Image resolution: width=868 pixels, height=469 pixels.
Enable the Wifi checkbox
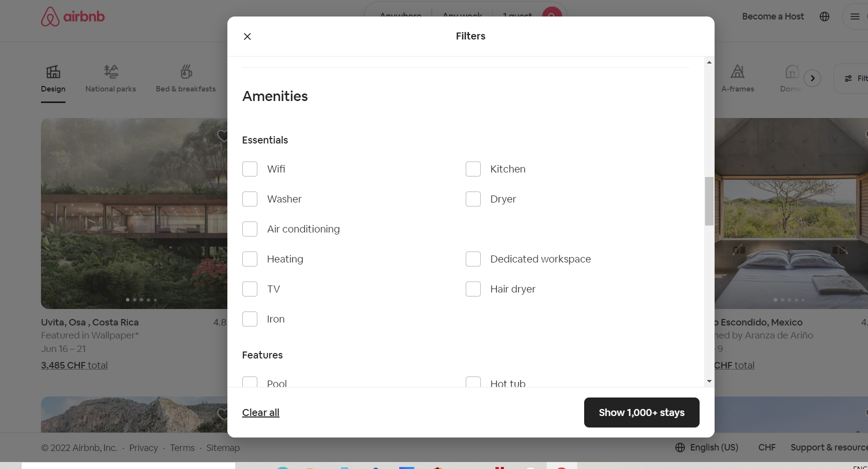[250, 169]
